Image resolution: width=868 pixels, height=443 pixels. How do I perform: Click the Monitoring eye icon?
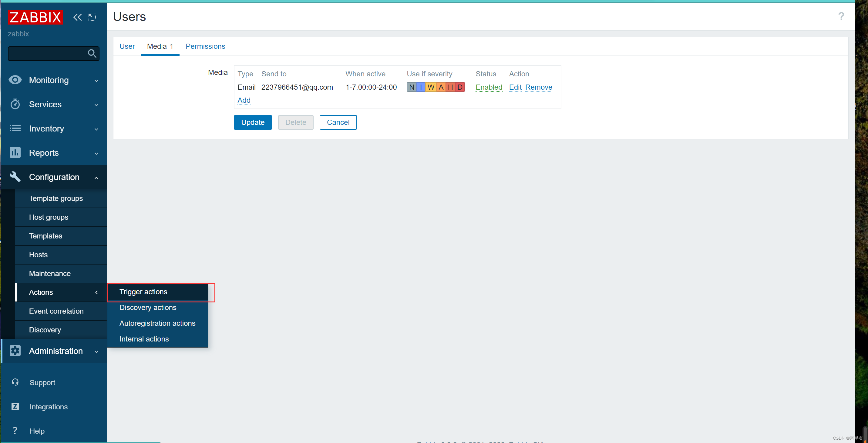pyautogui.click(x=15, y=80)
